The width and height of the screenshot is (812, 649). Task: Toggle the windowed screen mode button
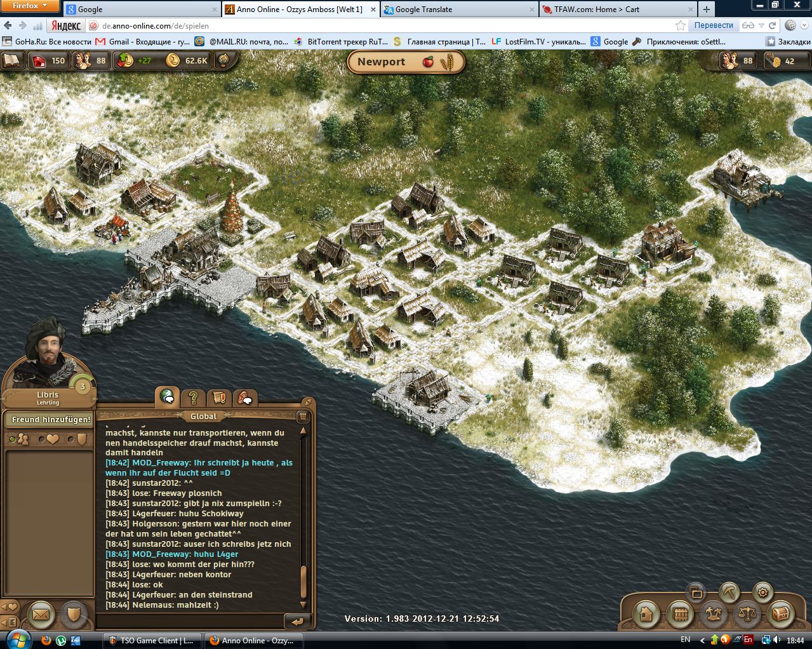pos(696,592)
